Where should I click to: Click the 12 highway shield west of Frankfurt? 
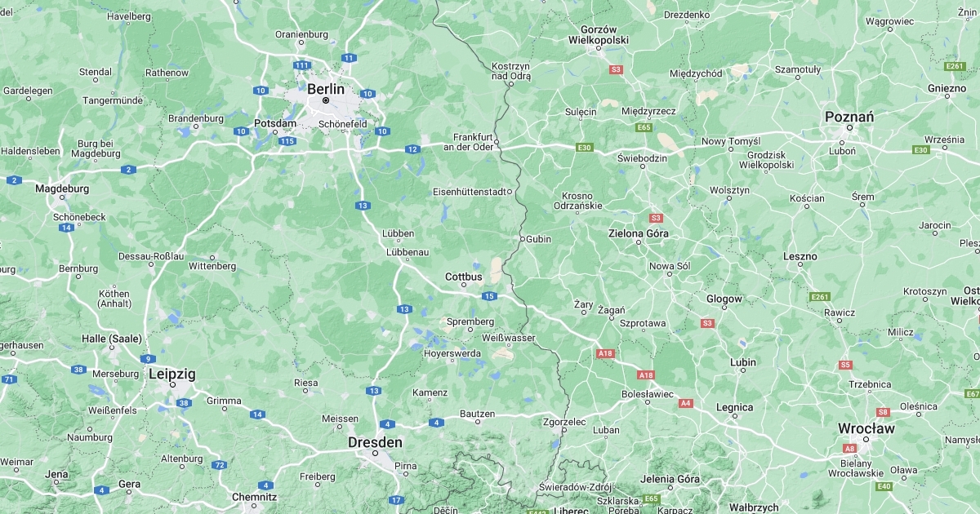412,148
